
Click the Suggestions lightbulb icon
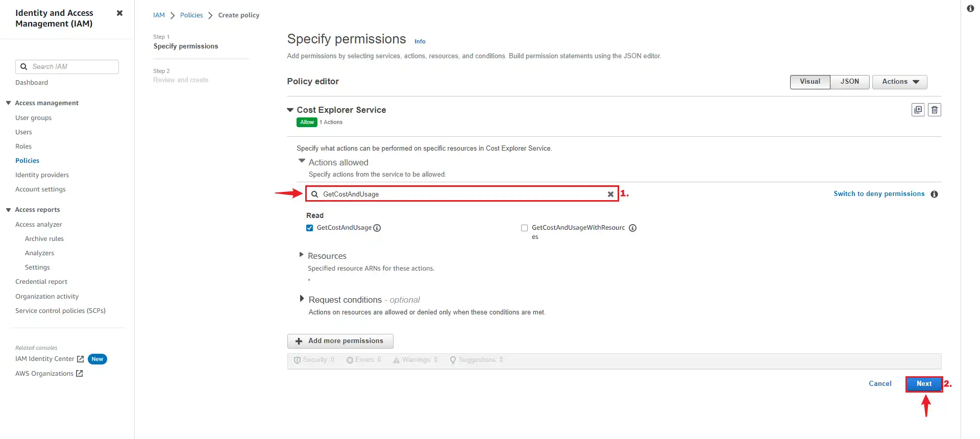[453, 360]
